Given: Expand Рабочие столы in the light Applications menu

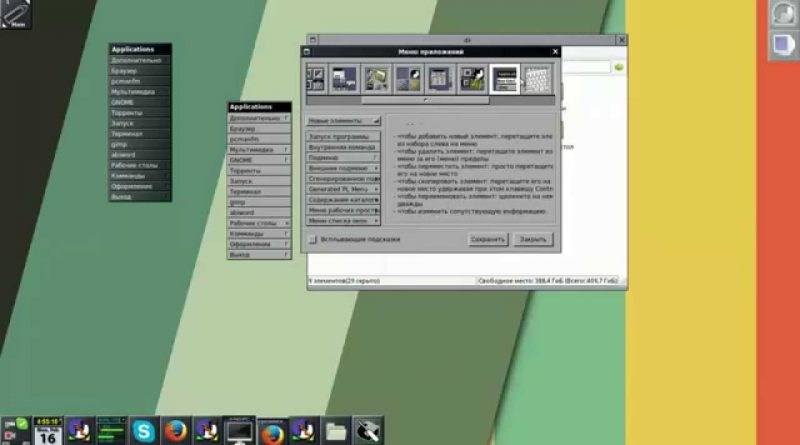Looking at the screenshot, I should point(259,223).
